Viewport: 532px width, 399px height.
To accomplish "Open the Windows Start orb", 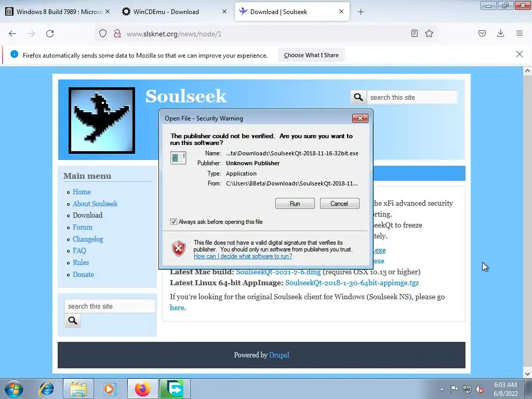I will pos(14,389).
